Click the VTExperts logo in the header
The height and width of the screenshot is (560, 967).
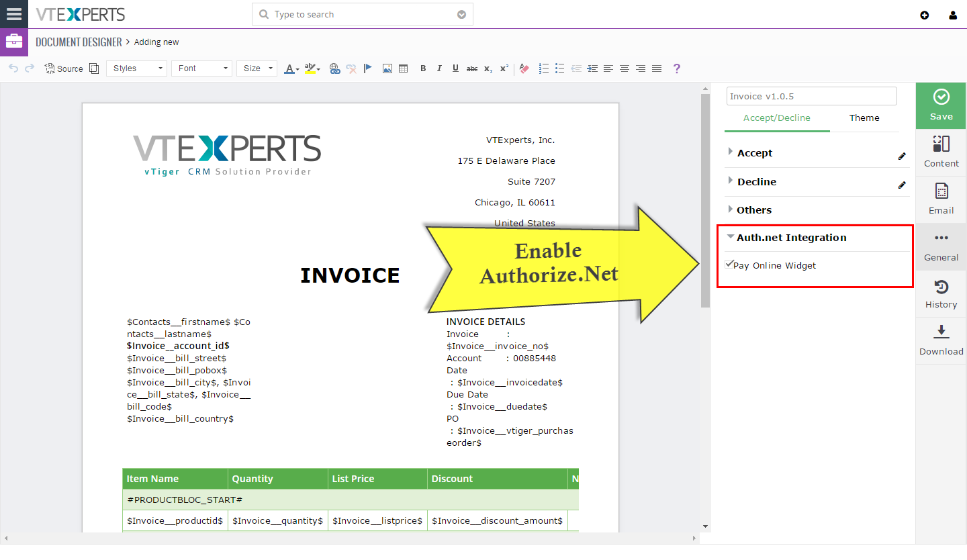click(x=81, y=14)
